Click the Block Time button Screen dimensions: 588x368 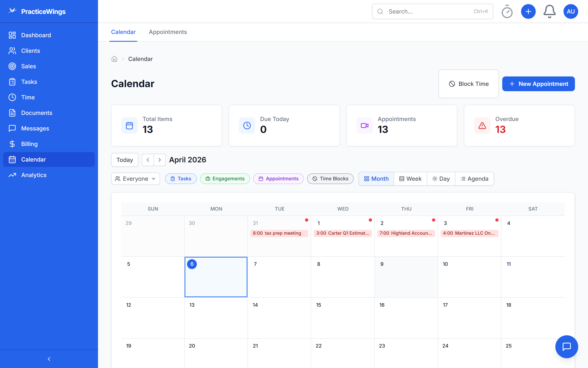(469, 84)
